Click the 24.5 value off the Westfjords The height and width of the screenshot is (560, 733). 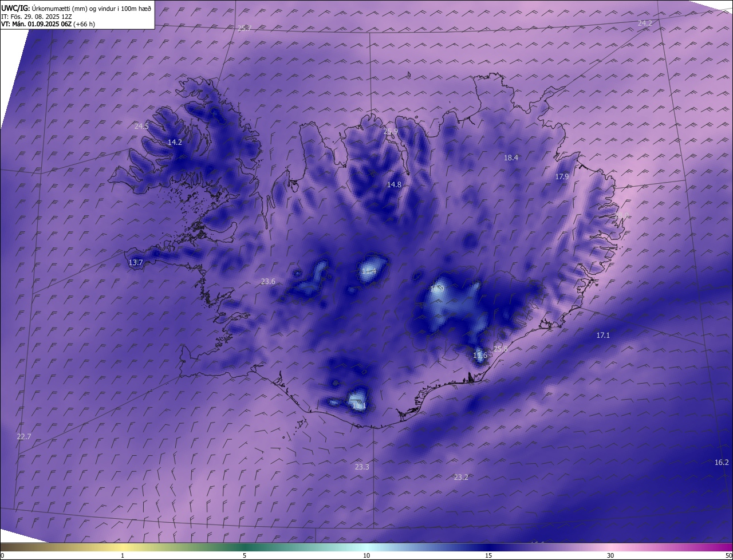tap(141, 126)
